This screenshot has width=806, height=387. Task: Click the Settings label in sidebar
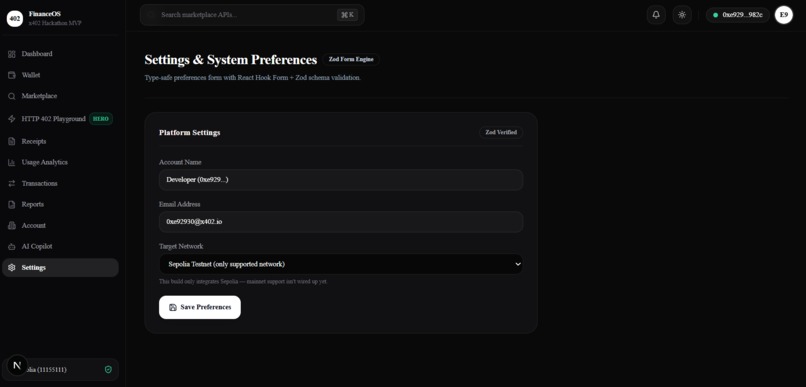[x=33, y=268]
